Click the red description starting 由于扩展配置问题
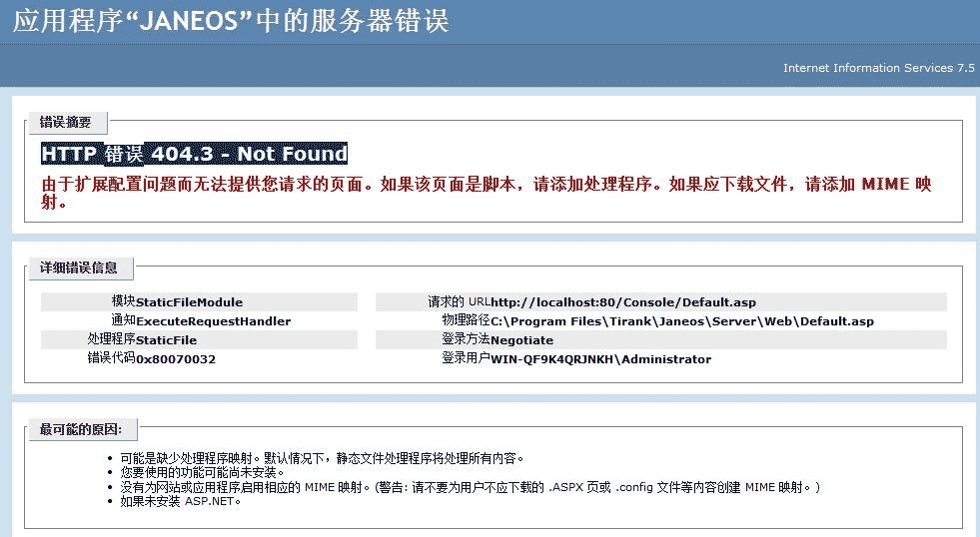 point(487,193)
